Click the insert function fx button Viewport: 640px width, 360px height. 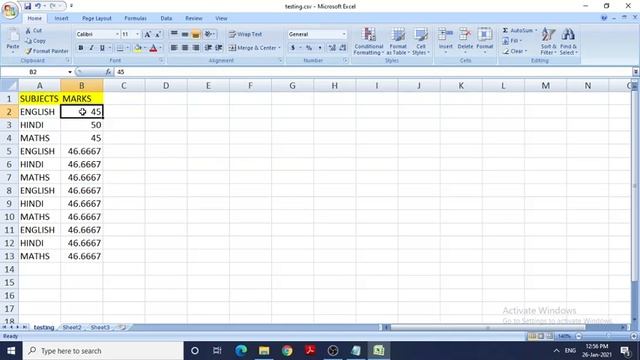(x=108, y=72)
